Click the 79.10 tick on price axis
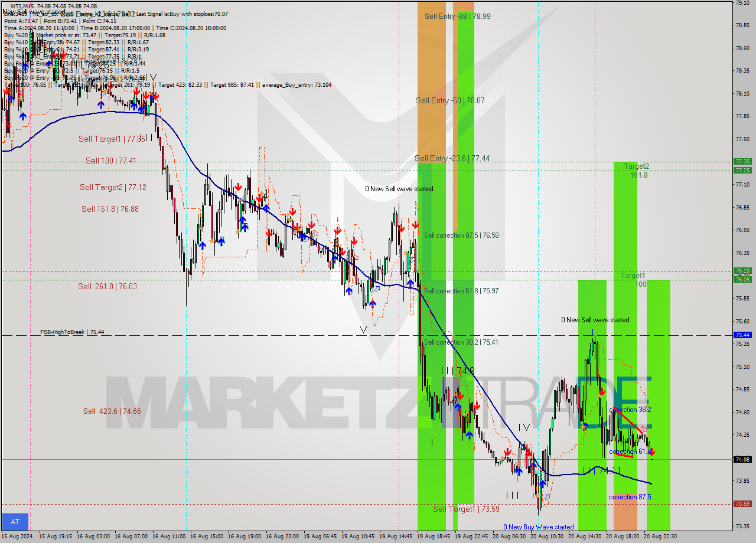The image size is (756, 543). coord(742,2)
